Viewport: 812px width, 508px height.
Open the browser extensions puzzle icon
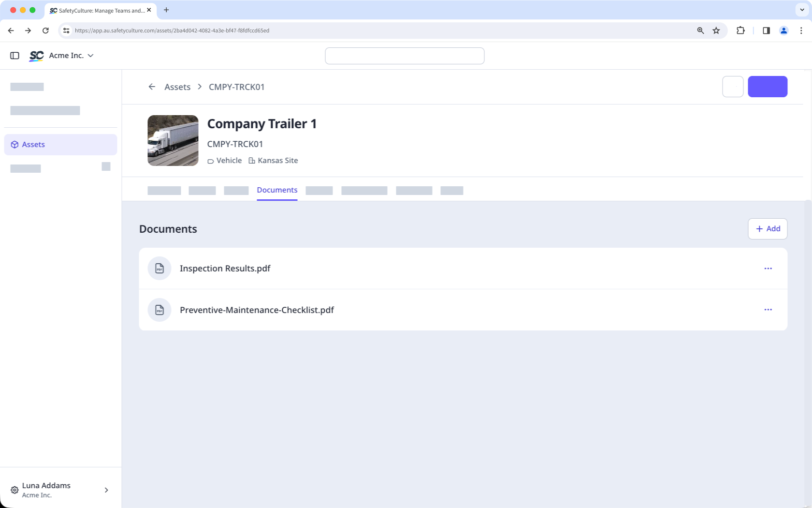(x=740, y=30)
